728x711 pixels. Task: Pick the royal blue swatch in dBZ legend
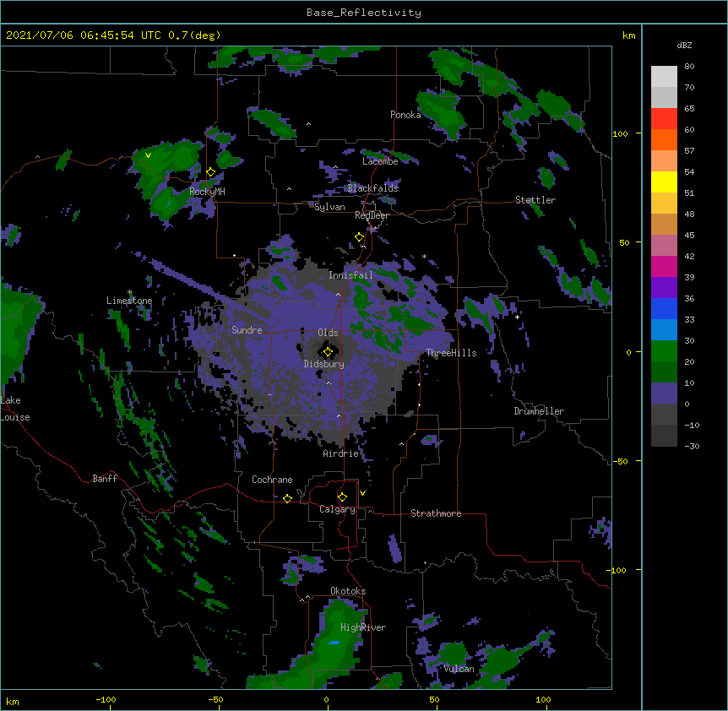[664, 308]
